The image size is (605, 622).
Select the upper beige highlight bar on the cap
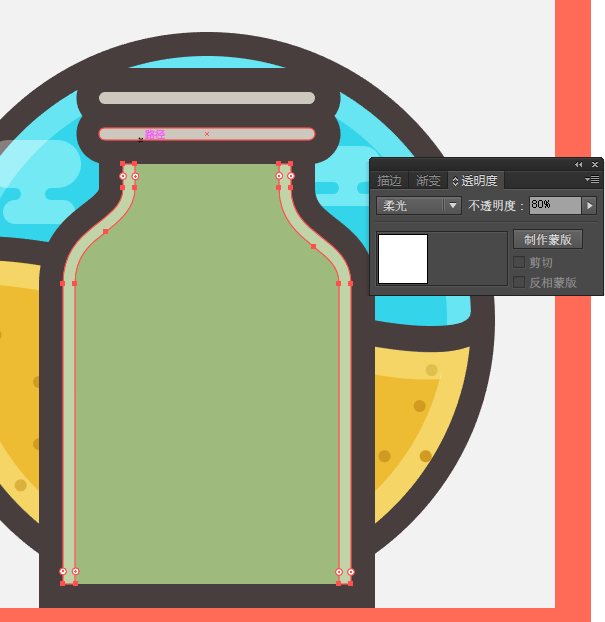click(x=207, y=98)
